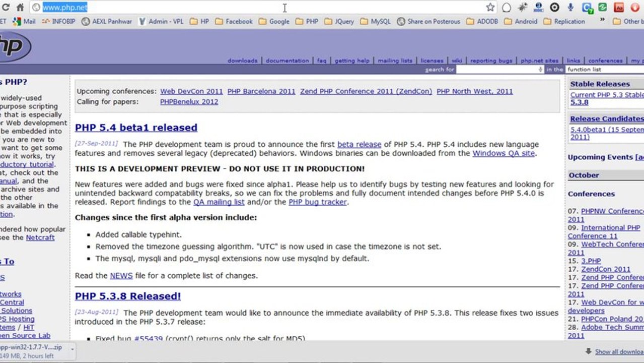Open the Netcraft link in the left sidebar
This screenshot has height=363, width=644.
tap(40, 237)
